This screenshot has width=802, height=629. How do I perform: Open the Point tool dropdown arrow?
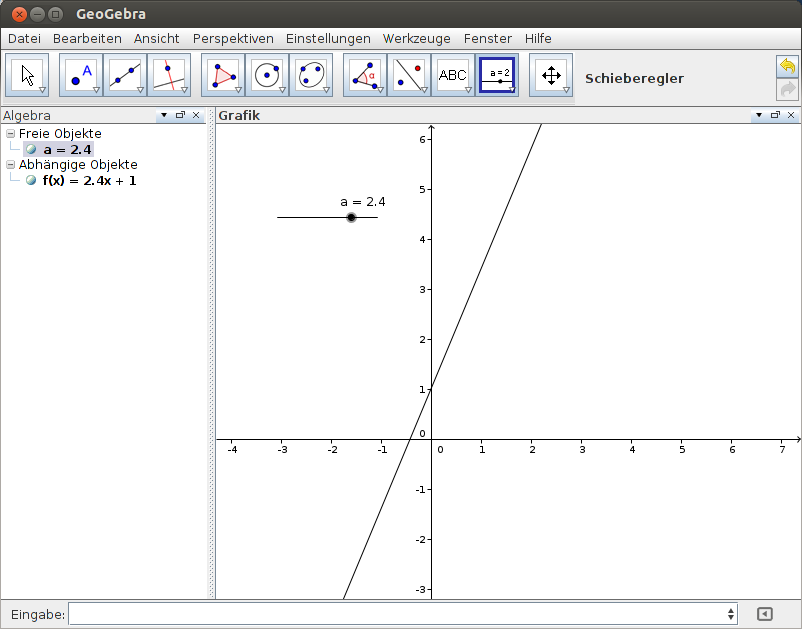coord(95,89)
